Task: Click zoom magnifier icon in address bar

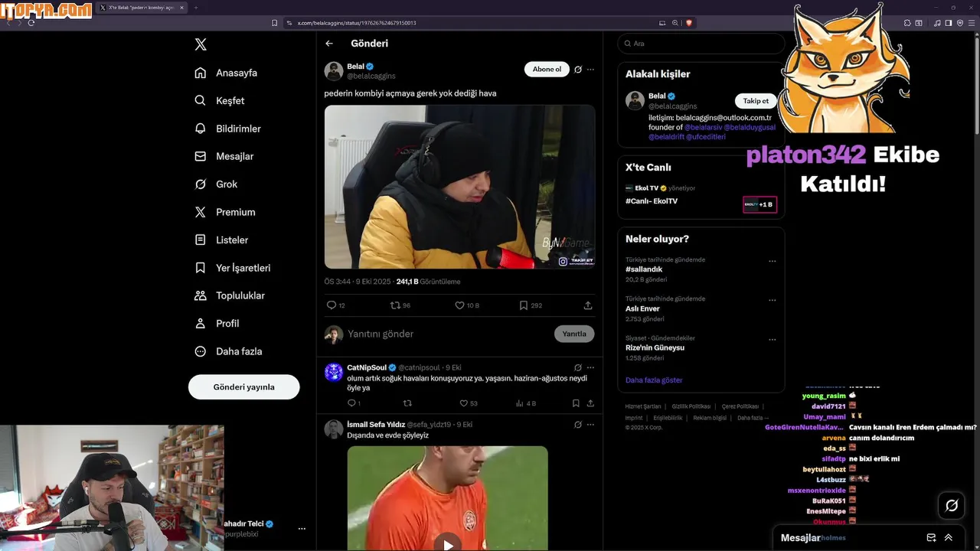Action: pyautogui.click(x=675, y=23)
